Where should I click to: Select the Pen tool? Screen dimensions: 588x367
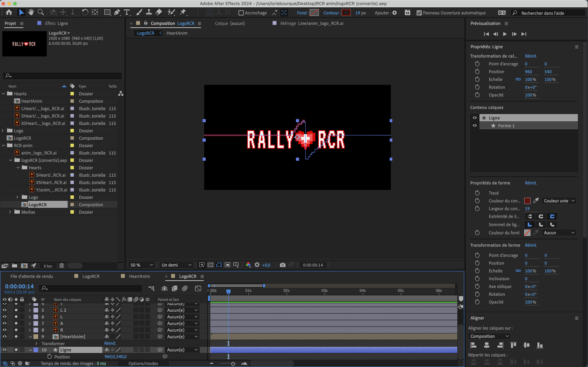coord(117,12)
